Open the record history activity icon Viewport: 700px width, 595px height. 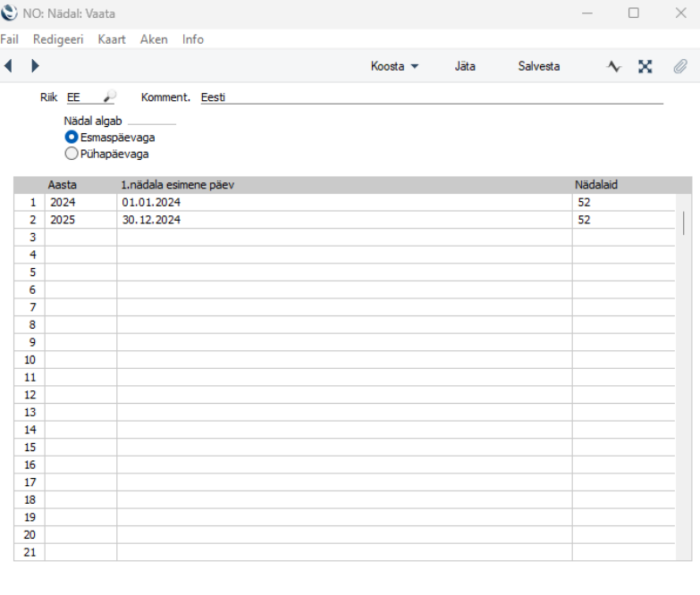614,66
